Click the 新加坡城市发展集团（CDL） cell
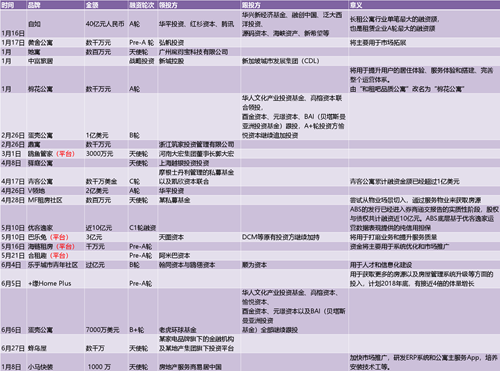This screenshot has height=371, width=500. [x=294, y=61]
